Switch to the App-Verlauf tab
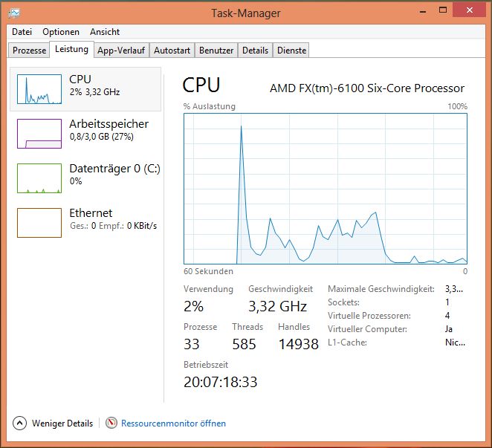The width and height of the screenshot is (492, 448). click(x=121, y=51)
